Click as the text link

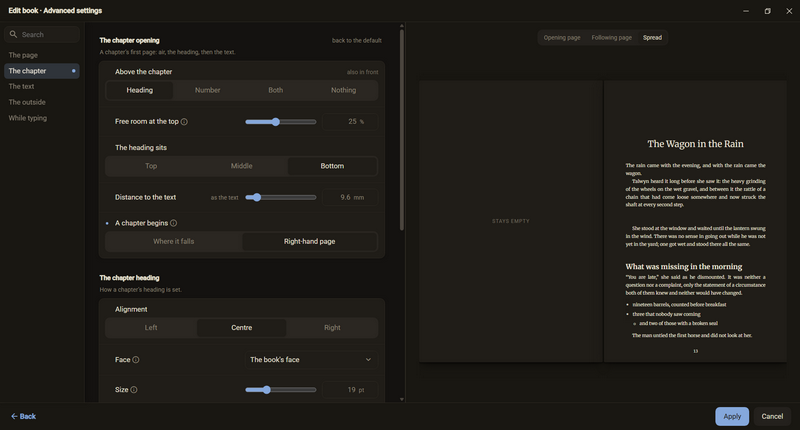[x=224, y=197]
